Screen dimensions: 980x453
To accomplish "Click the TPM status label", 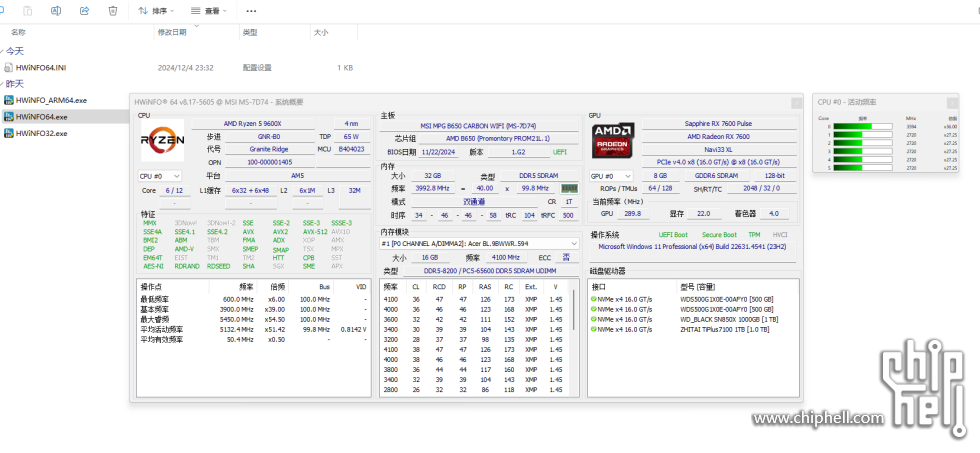I will click(x=754, y=235).
